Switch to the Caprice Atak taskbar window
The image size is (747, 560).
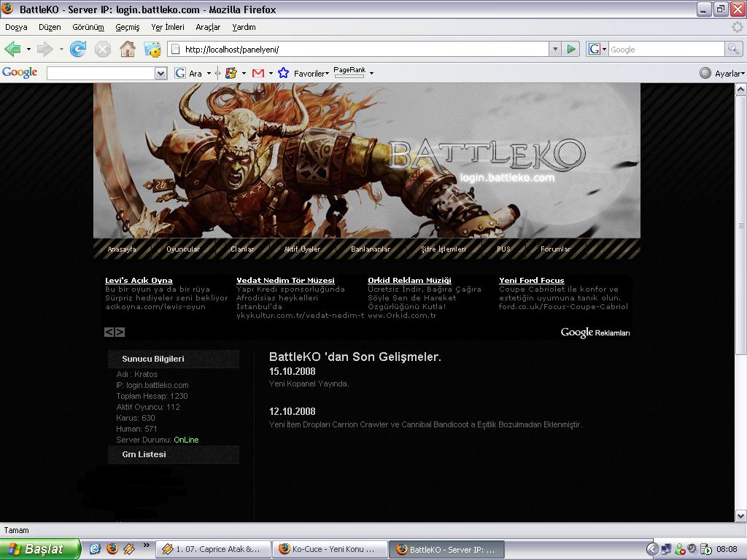[x=214, y=549]
